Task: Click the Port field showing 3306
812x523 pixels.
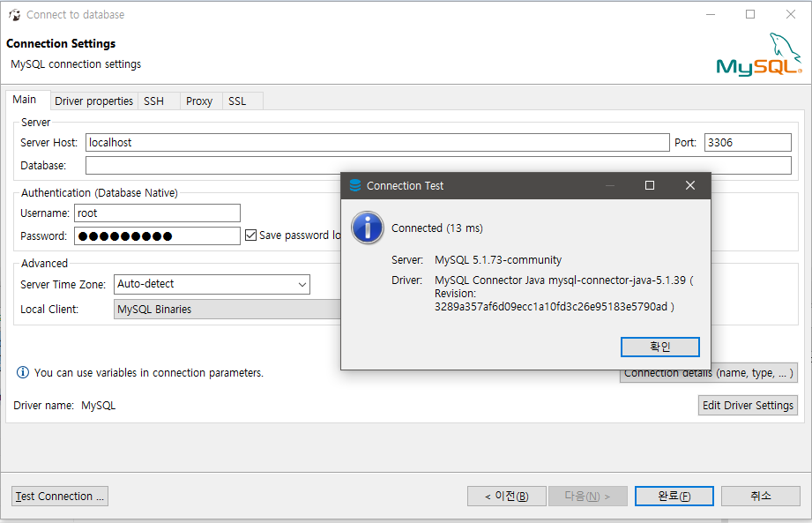Action: pyautogui.click(x=748, y=142)
